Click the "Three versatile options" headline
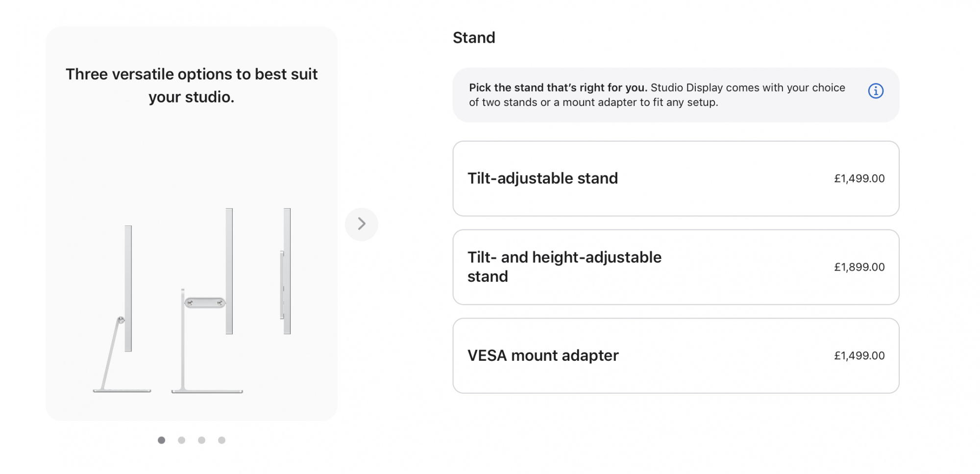 point(192,85)
